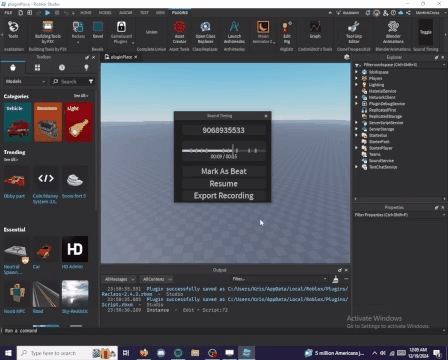Viewport: 448px width, 360px height.
Task: Expand the Workspace node in Explorer
Action: [x=356, y=72]
